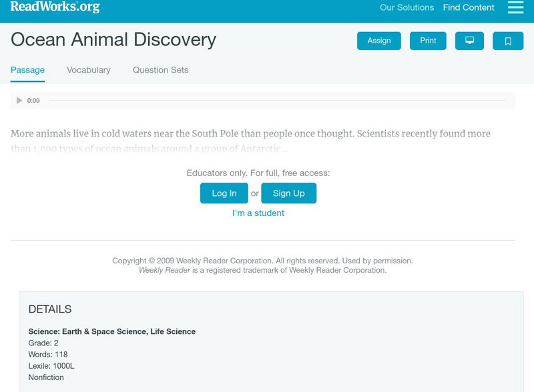Switch to the Vocabulary tab

pyautogui.click(x=89, y=70)
